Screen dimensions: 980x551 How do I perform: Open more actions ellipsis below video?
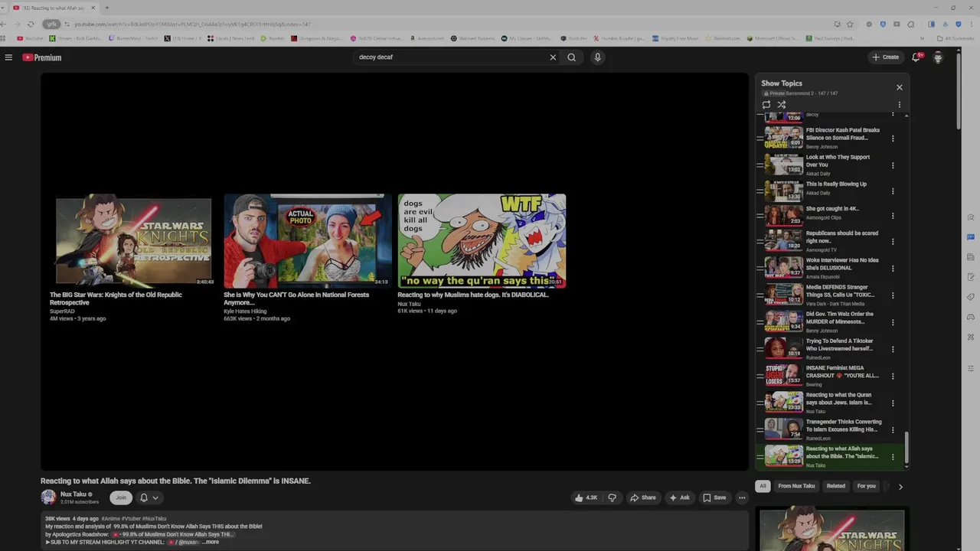pos(741,497)
